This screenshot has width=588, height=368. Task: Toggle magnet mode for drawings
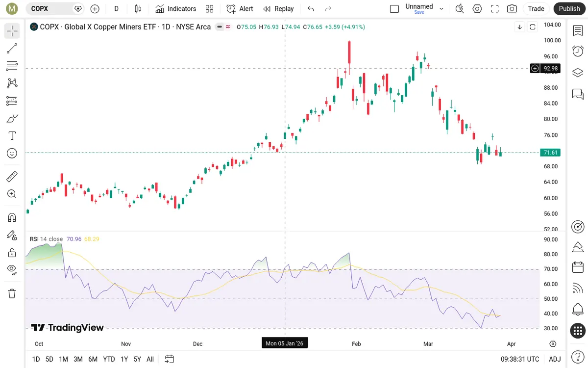point(12,217)
